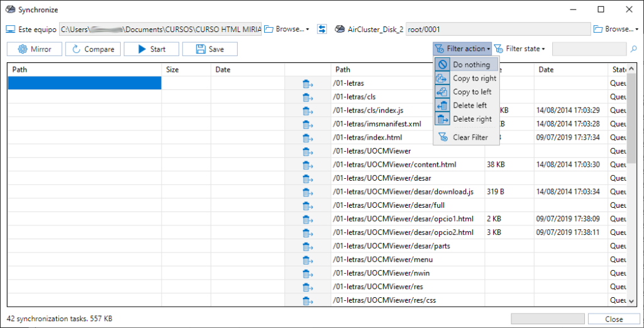Select the /01-letras/UOCMViewer/content.html path
Image resolution: width=644 pixels, height=328 pixels.
394,164
